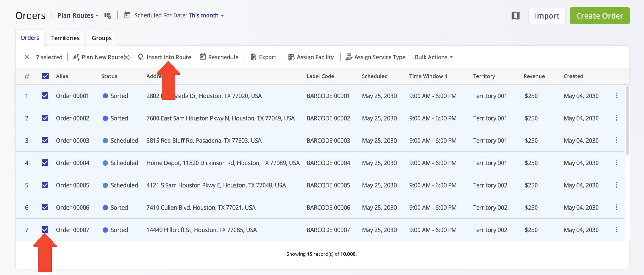Click the Reschedule calendar icon
The height and width of the screenshot is (275, 644).
coord(203,57)
